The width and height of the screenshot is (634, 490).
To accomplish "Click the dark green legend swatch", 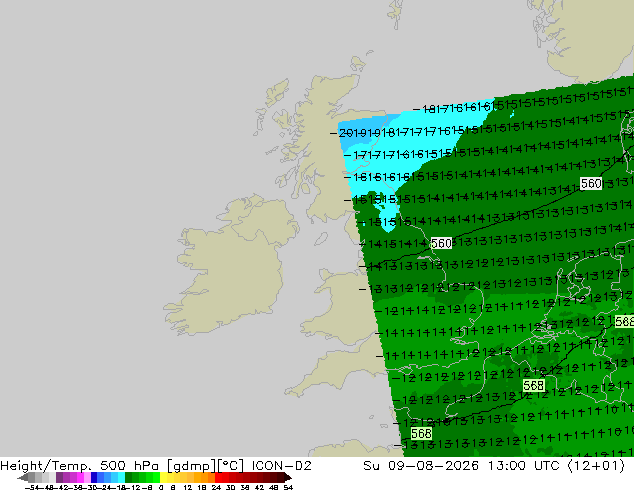I will click(x=129, y=478).
